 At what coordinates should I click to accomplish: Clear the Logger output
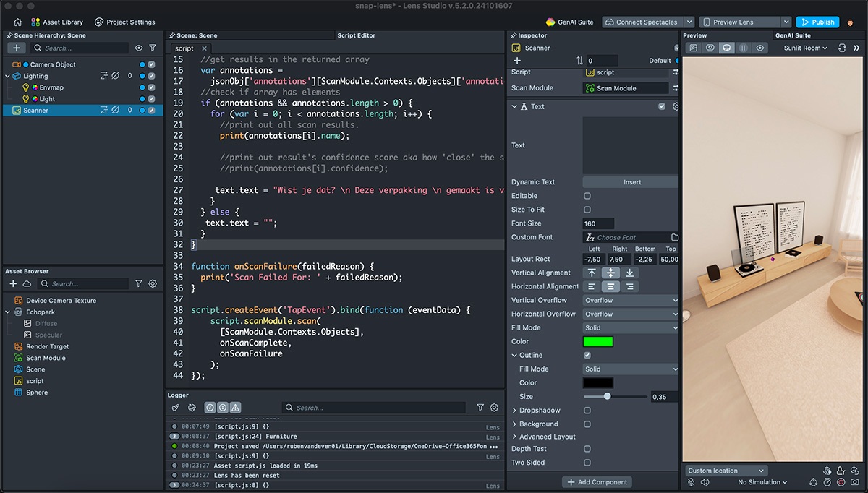(176, 408)
